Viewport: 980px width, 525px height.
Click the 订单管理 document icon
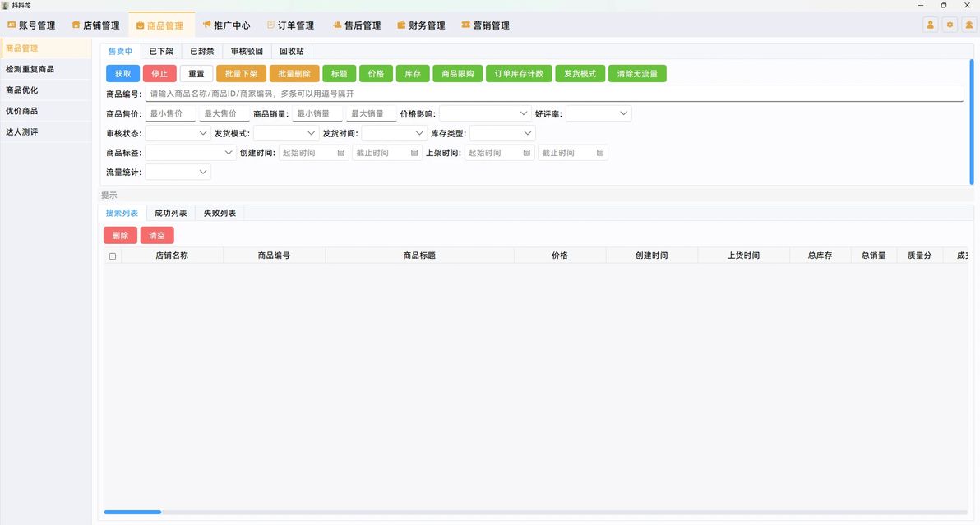click(270, 25)
